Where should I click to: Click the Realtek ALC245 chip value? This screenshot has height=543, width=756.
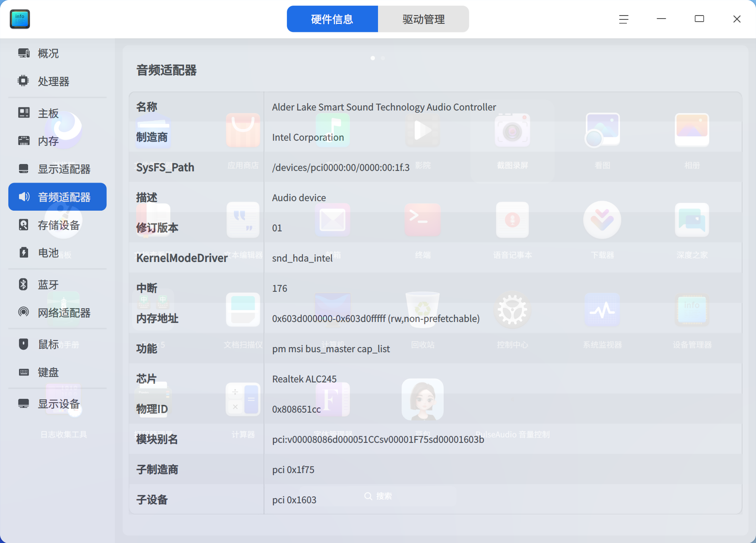pos(305,379)
